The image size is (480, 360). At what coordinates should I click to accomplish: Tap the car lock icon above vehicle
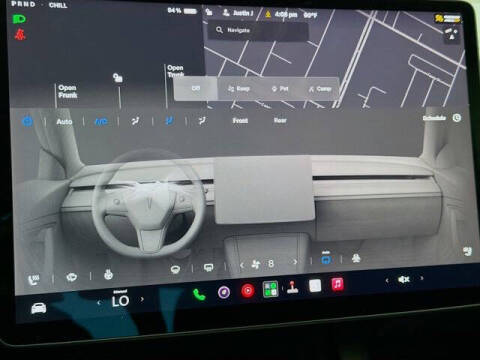click(x=117, y=78)
